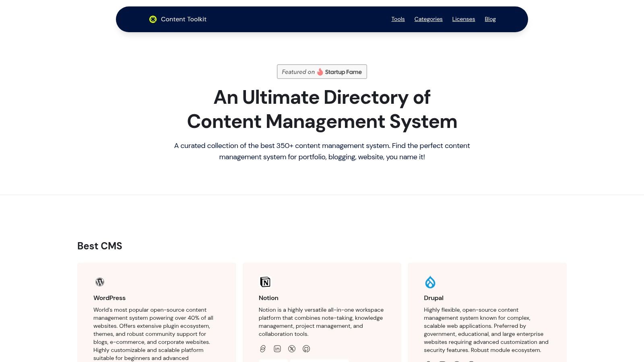
Task: Open the WordPress card title
Action: click(x=109, y=298)
